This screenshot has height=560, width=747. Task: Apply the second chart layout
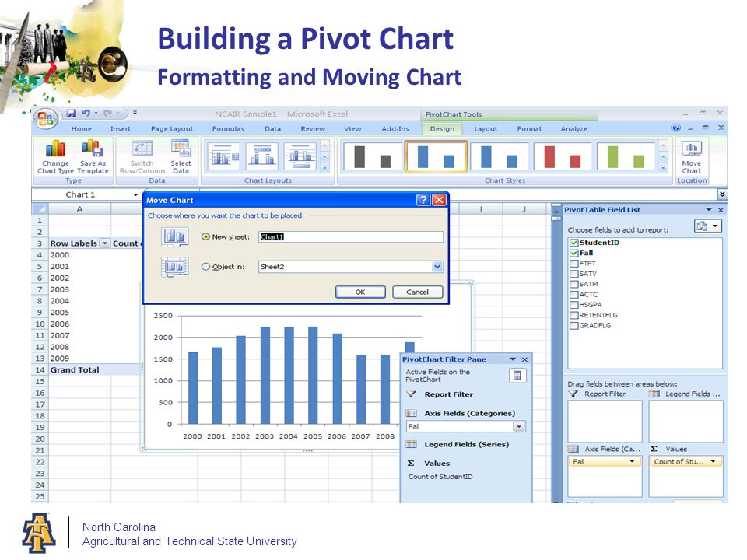(262, 156)
